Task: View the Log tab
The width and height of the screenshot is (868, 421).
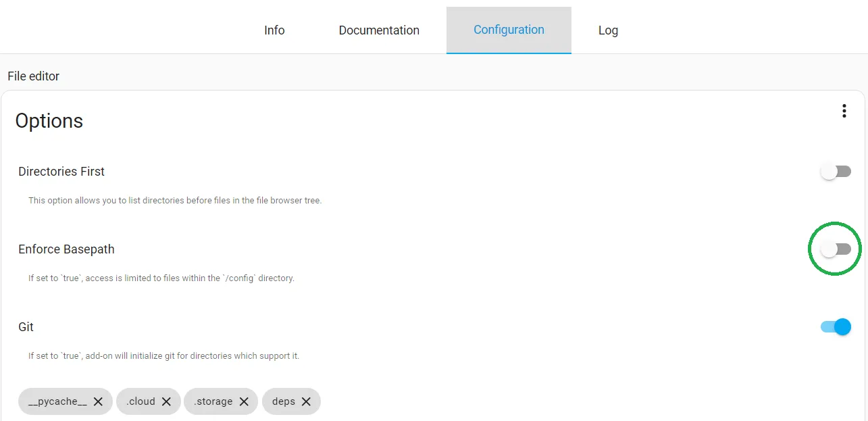Action: tap(608, 30)
